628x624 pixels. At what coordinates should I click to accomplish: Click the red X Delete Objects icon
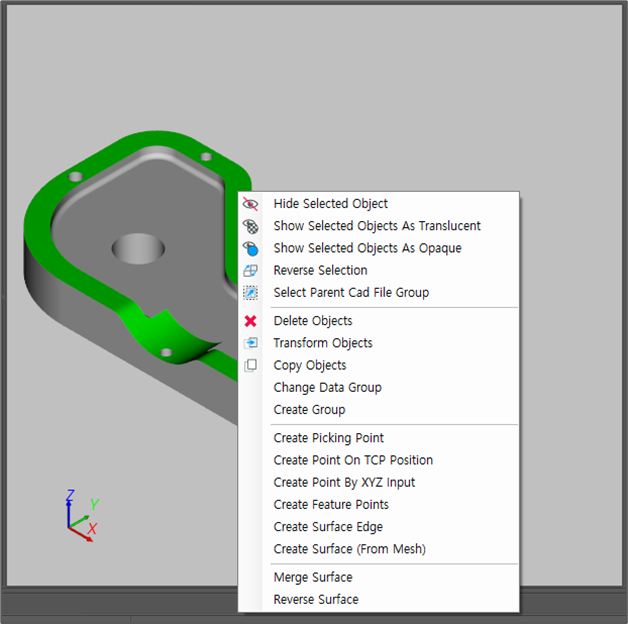click(x=251, y=321)
